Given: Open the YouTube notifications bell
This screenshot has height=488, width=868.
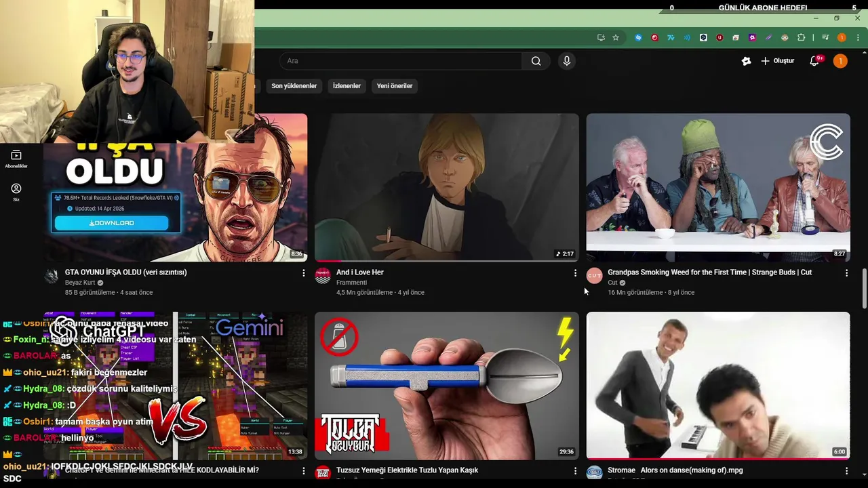Looking at the screenshot, I should 814,61.
